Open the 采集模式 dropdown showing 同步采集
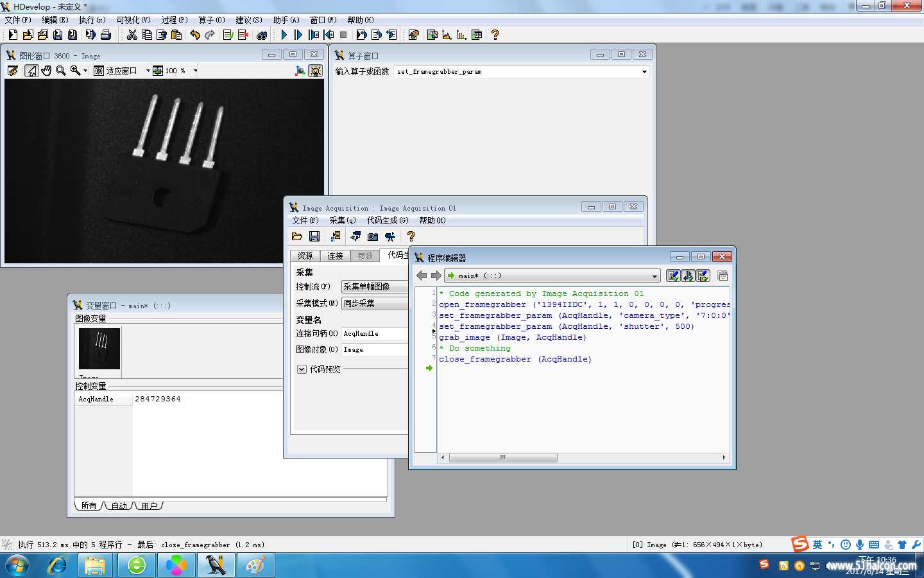 point(375,303)
